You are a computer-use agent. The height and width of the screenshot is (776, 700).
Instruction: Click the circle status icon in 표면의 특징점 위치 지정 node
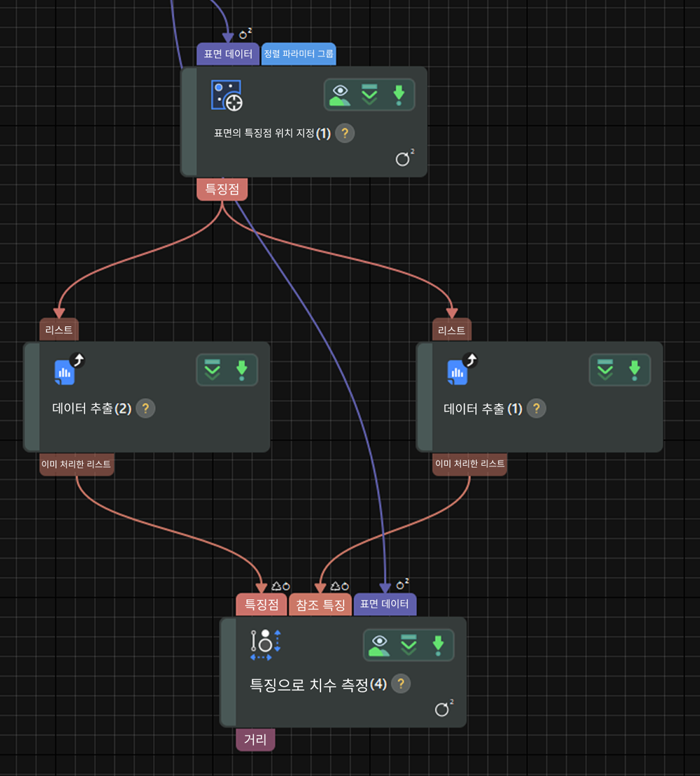(x=404, y=158)
